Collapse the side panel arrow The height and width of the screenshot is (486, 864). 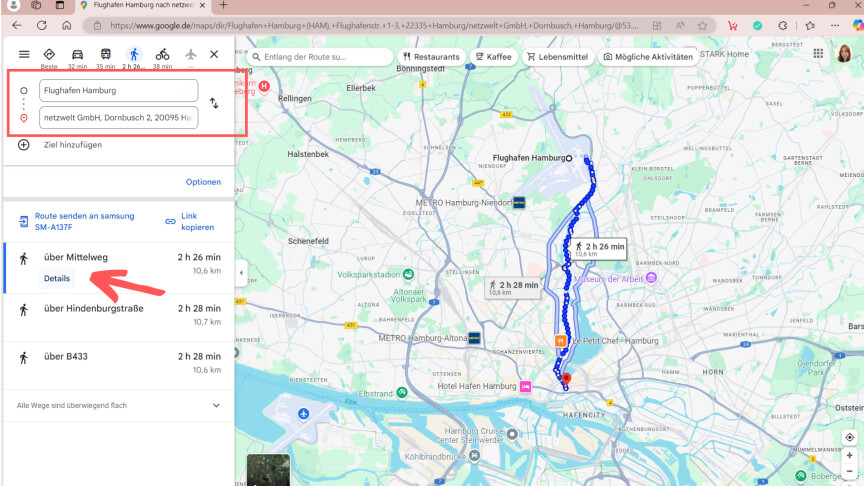(x=241, y=273)
